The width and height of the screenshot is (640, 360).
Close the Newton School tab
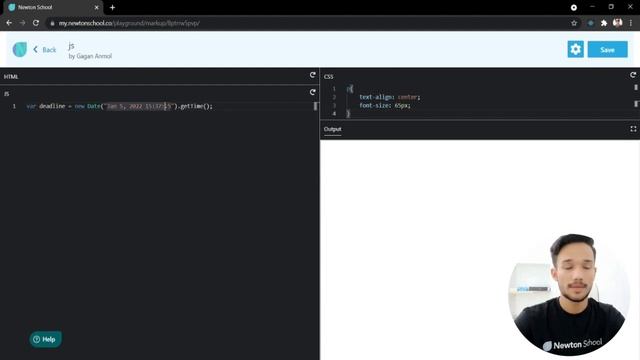point(97,7)
